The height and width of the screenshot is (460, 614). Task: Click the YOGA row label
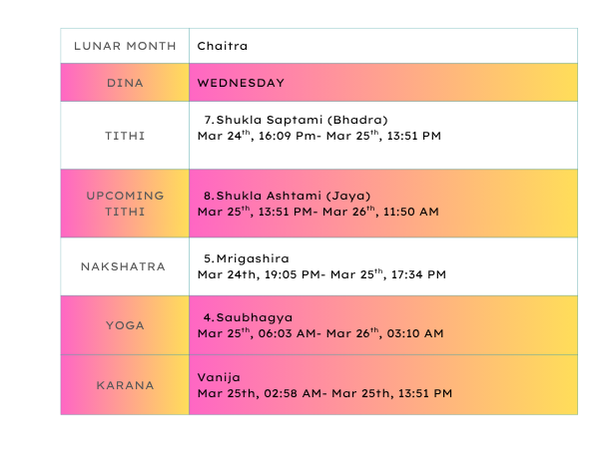coord(124,325)
